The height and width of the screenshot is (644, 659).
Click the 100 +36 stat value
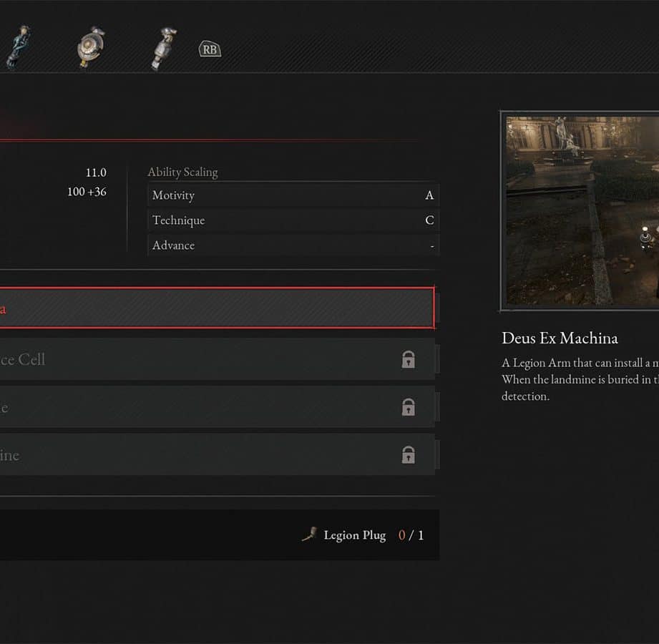click(x=87, y=192)
